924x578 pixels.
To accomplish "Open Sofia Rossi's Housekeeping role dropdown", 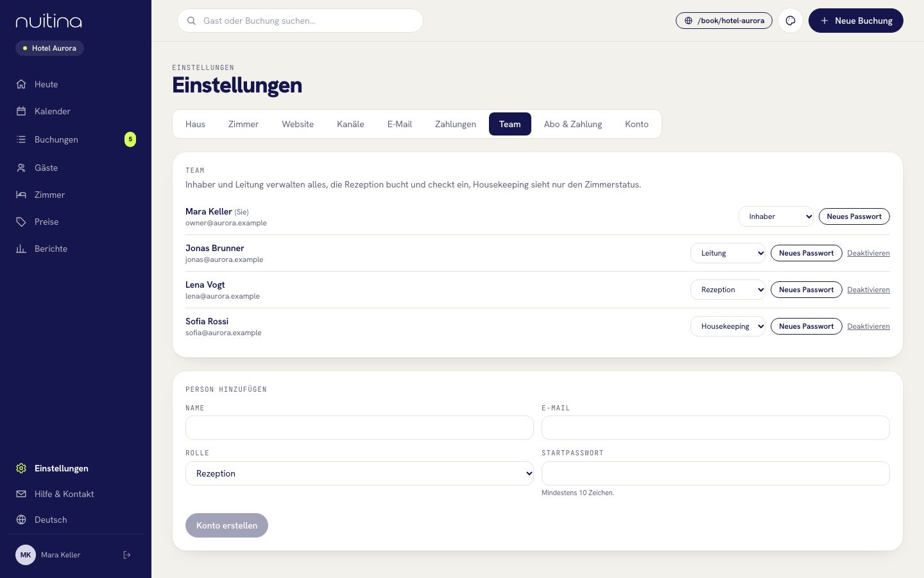I will [x=728, y=326].
